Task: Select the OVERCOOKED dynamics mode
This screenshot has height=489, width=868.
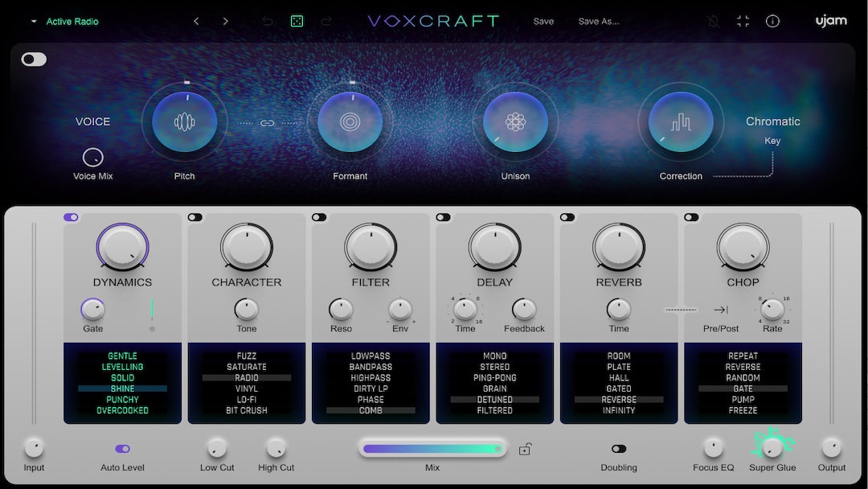Action: tap(121, 410)
